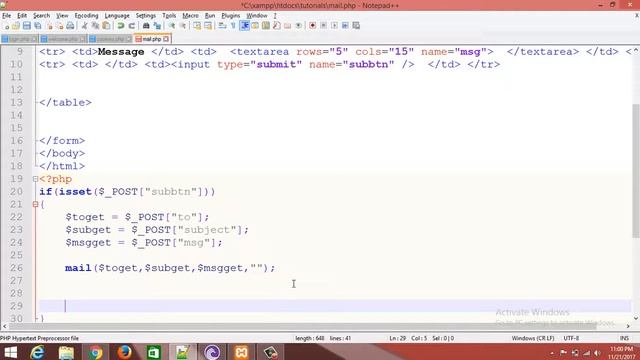Viewport: 640px width, 360px height.
Task: Toggle file monitoring eye icon
Action: 298,26
